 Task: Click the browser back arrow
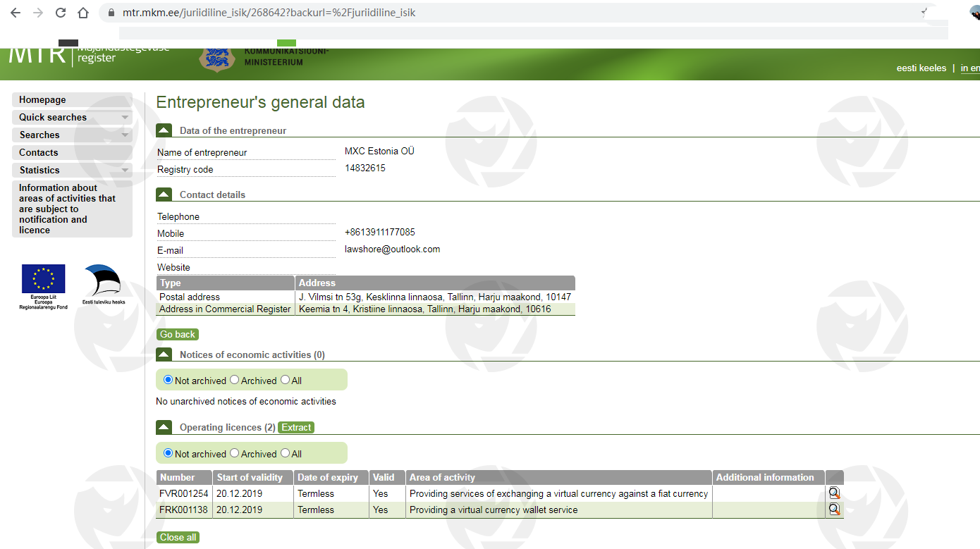15,13
